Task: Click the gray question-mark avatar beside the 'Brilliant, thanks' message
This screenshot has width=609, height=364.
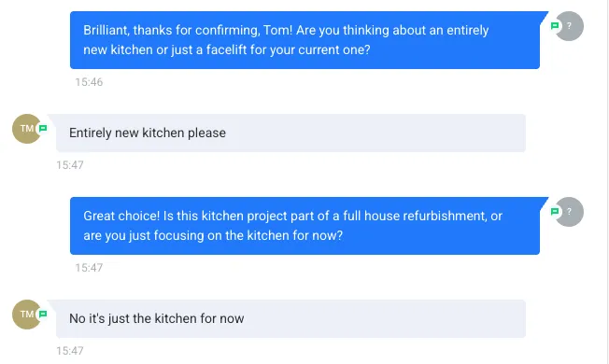Action: click(x=569, y=26)
